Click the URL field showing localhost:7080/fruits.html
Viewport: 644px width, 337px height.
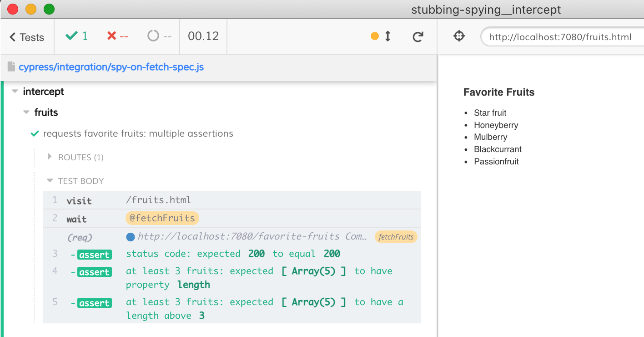click(562, 37)
